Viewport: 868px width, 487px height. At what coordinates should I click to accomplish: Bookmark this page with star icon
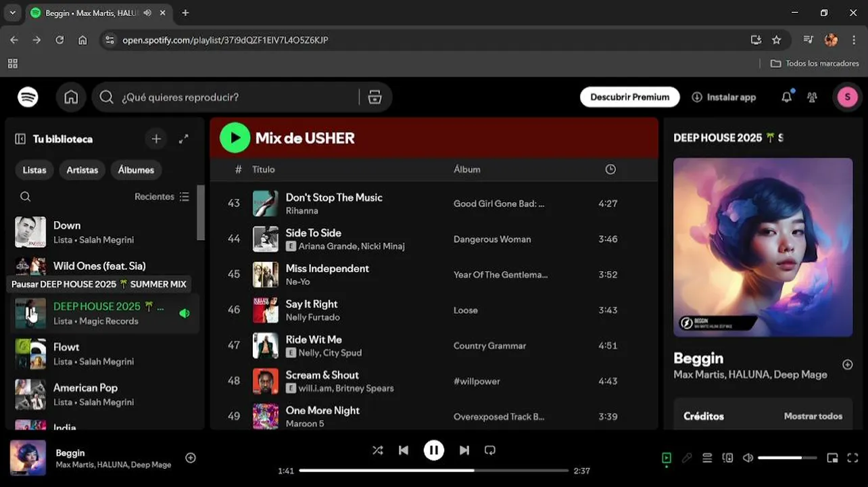click(x=776, y=40)
